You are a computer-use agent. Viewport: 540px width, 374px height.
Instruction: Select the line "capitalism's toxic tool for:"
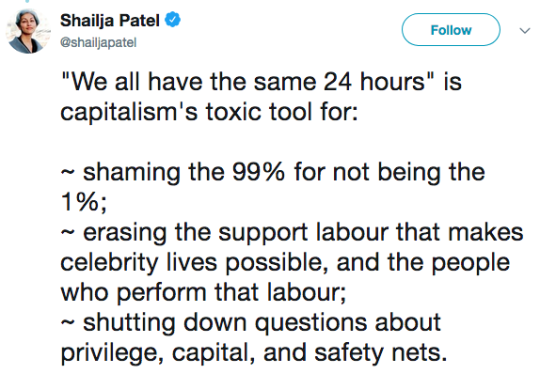(x=209, y=112)
